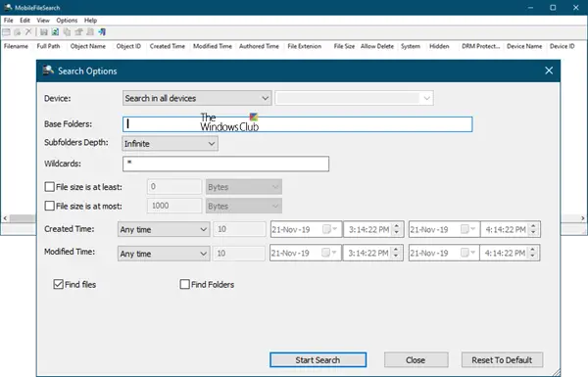The width and height of the screenshot is (588, 377).
Task: Sort by the Authored Time column header
Action: (x=259, y=46)
